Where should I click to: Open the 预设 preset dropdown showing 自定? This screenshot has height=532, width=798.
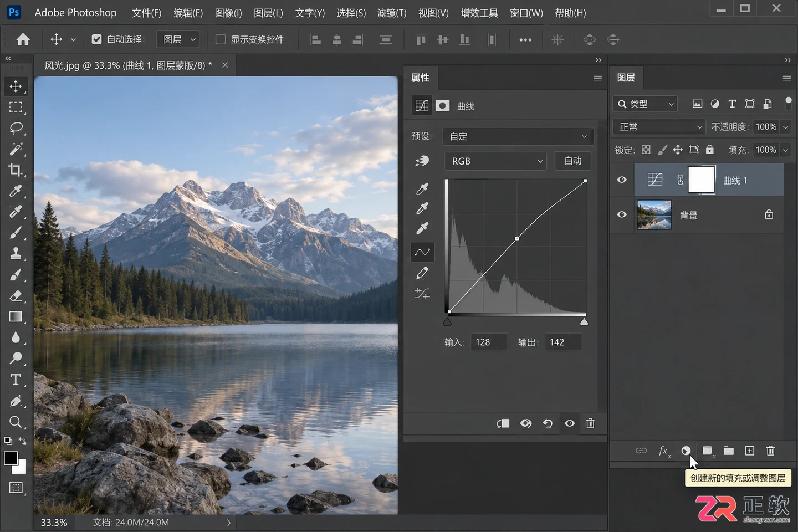click(518, 136)
